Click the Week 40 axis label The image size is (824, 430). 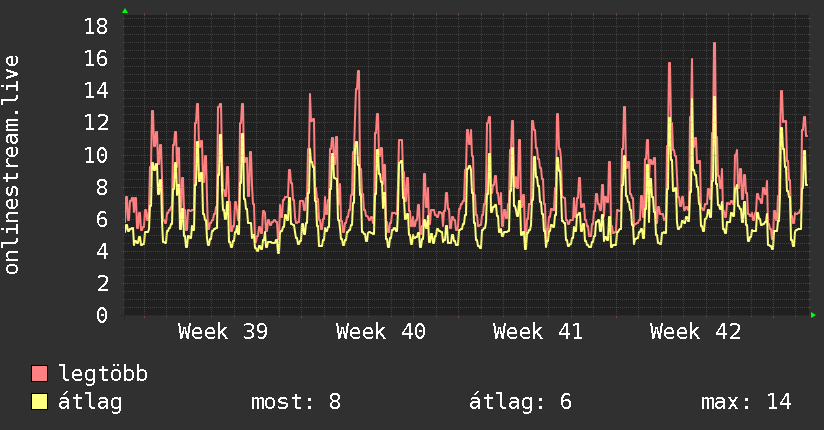coord(380,332)
